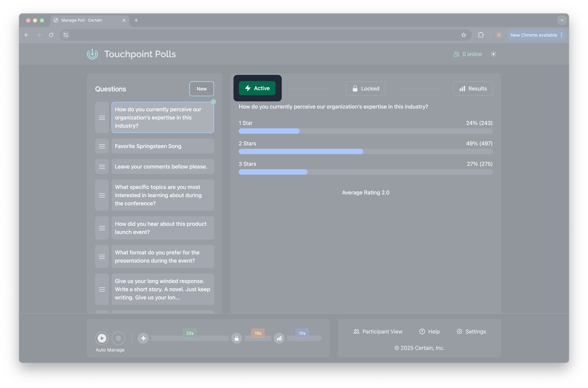Create a New question
Image resolution: width=588 pixels, height=388 pixels.
pyautogui.click(x=201, y=89)
